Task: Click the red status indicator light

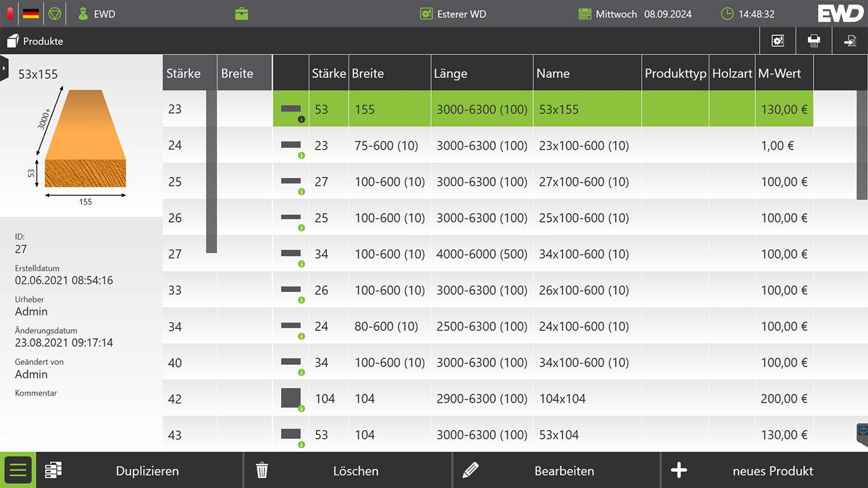Action: (10, 13)
